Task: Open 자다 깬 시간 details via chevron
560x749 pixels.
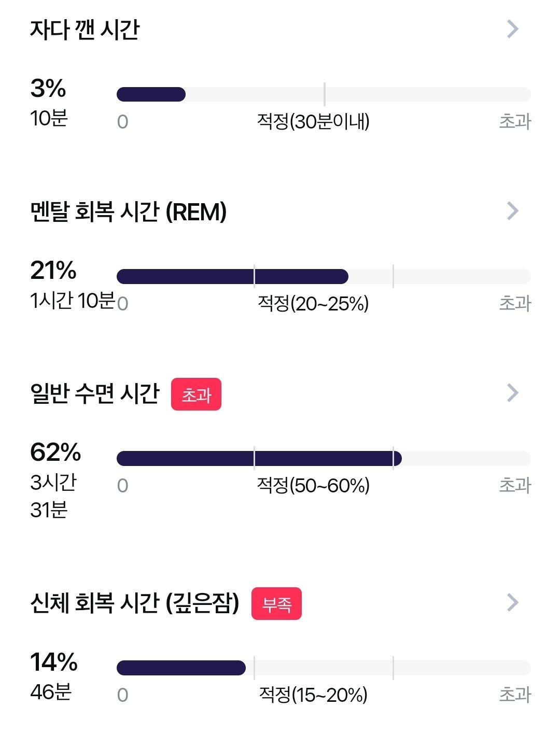Action: [512, 29]
